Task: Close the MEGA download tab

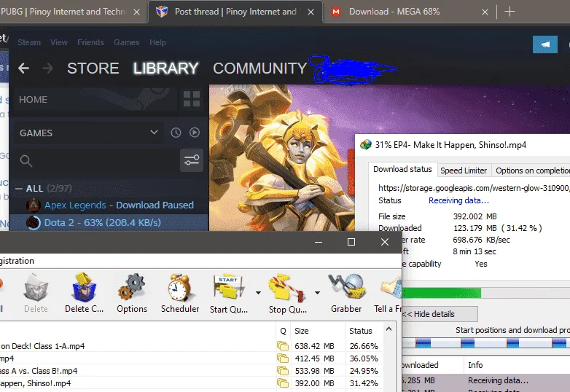Action: pyautogui.click(x=485, y=12)
